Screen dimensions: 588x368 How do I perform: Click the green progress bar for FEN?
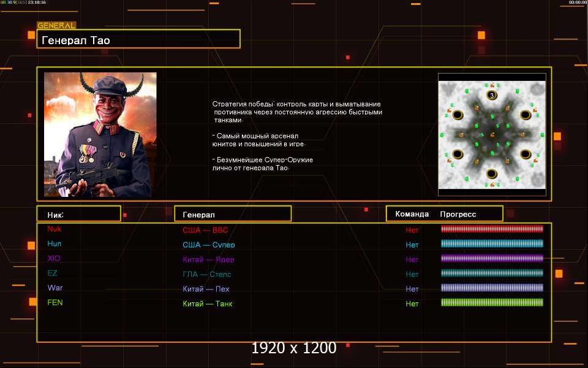click(492, 302)
